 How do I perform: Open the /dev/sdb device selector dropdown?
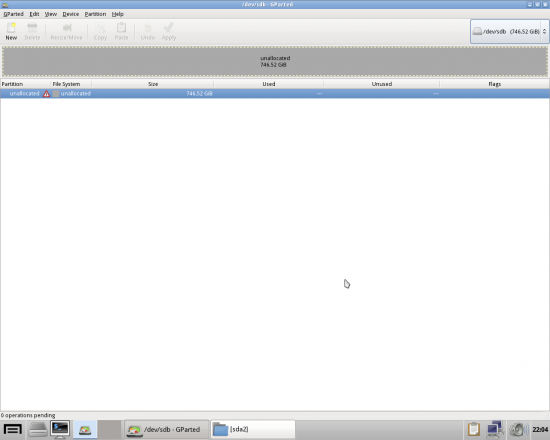pos(509,32)
